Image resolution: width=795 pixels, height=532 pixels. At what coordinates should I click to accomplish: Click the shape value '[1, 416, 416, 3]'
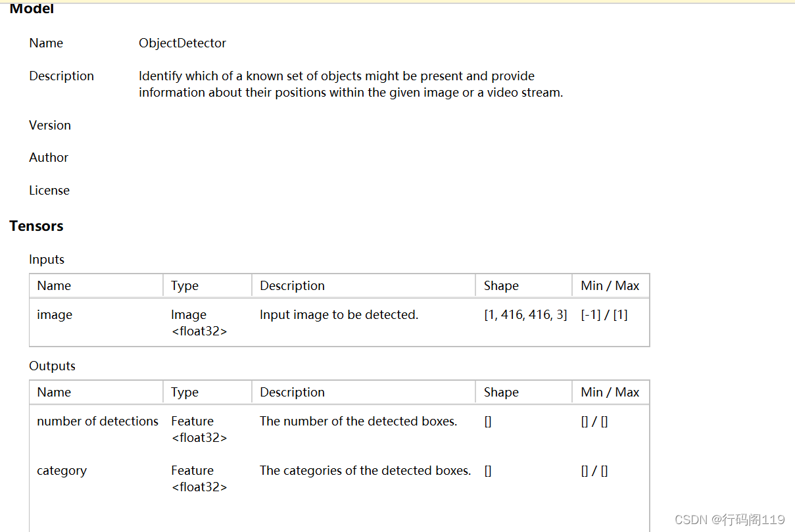pyautogui.click(x=525, y=315)
